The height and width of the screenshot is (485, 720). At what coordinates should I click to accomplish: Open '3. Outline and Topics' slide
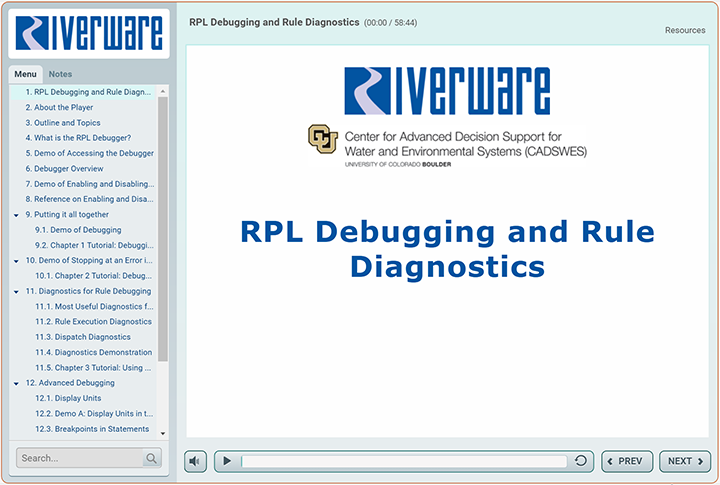point(63,123)
